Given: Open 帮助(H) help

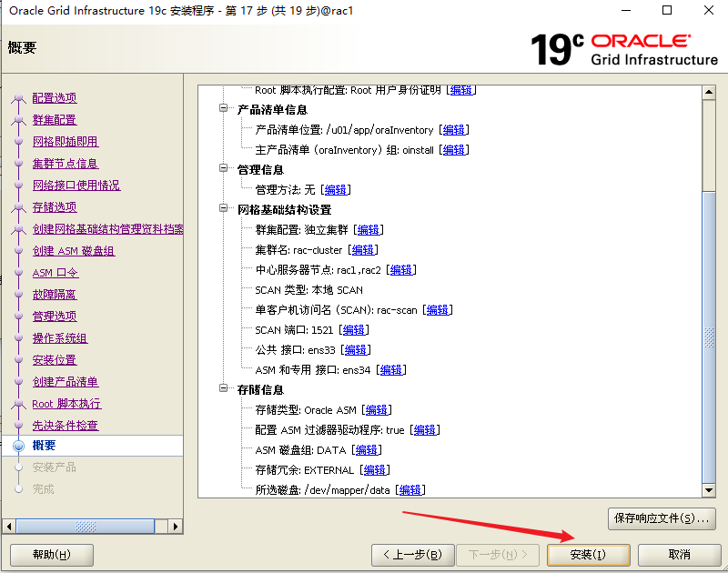Looking at the screenshot, I should click(x=50, y=554).
